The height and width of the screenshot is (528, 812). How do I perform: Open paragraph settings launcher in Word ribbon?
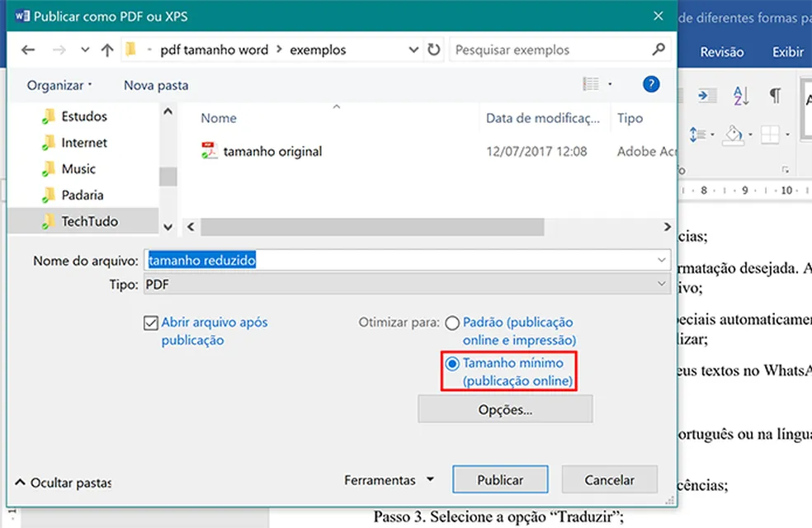point(786,169)
